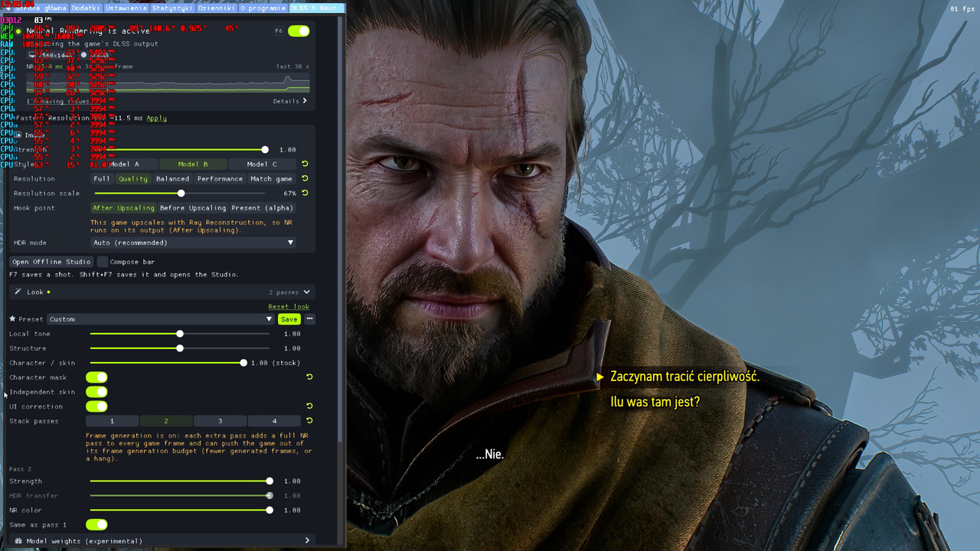Select Model C style

263,164
